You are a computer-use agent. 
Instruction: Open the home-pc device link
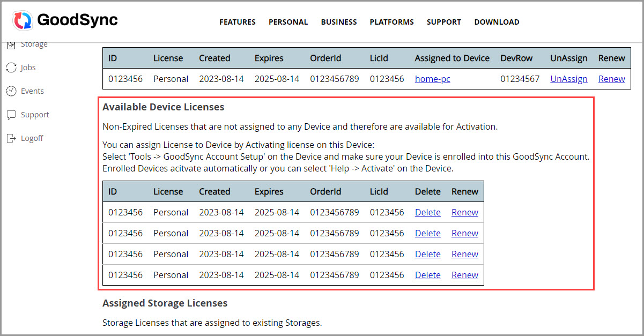432,78
